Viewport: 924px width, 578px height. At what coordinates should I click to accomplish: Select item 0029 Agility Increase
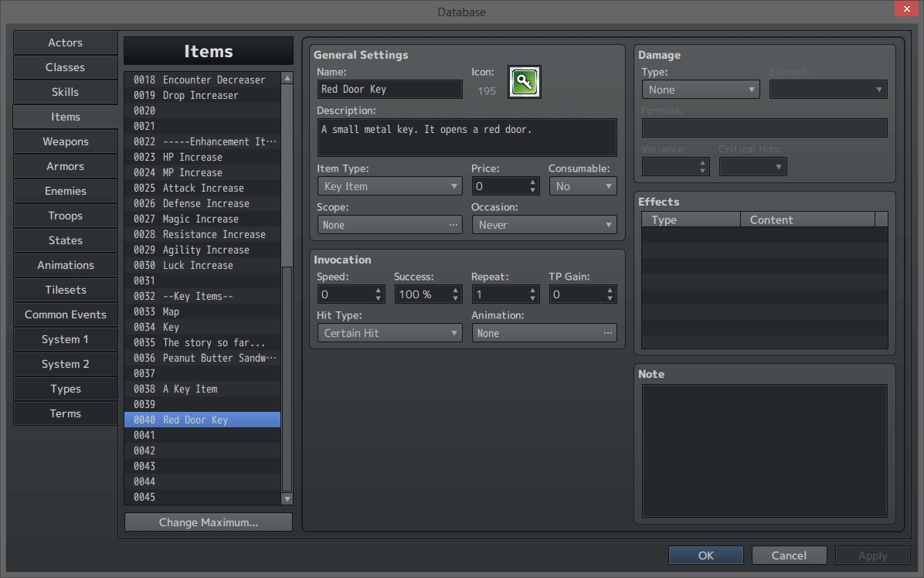pyautogui.click(x=202, y=250)
